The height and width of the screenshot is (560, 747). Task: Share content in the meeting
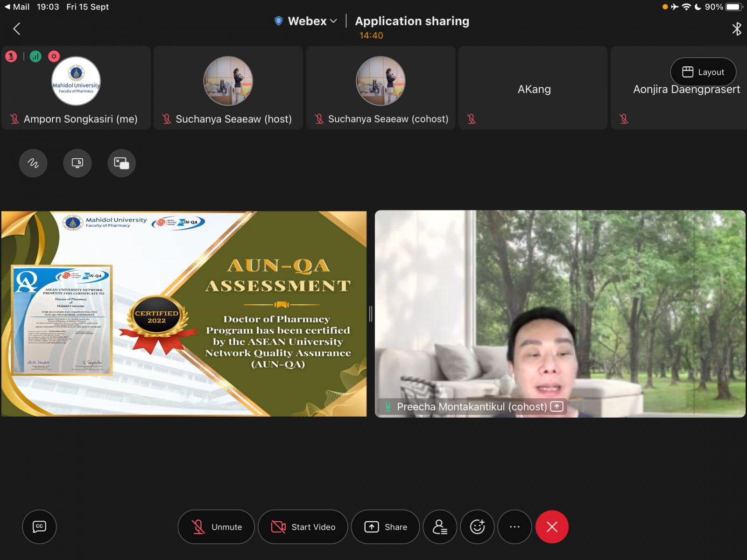(x=385, y=527)
